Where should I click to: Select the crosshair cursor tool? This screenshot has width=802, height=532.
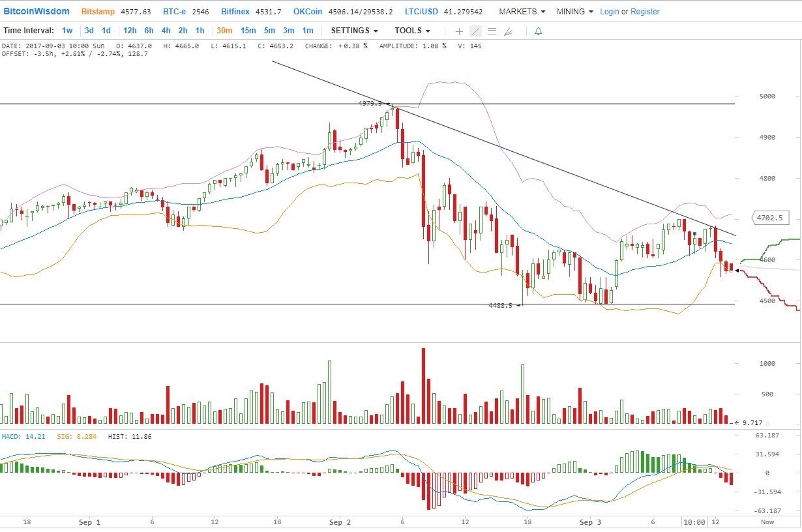point(459,31)
